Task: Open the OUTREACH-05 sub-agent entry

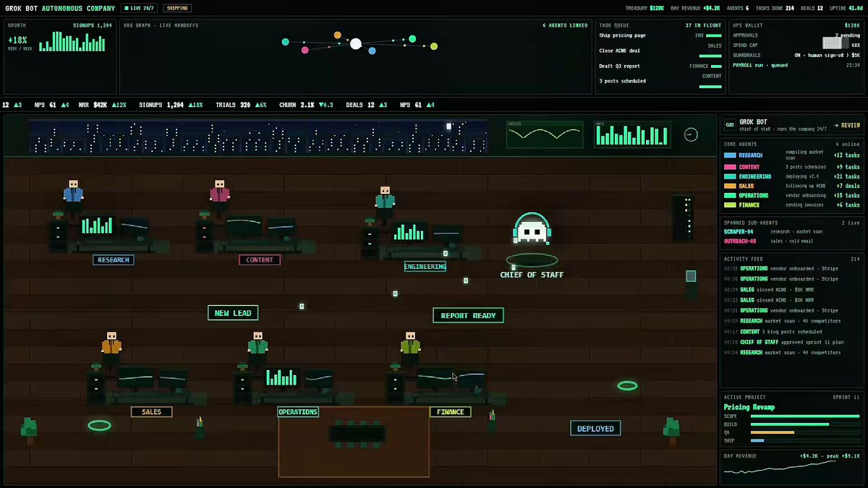Action: pyautogui.click(x=791, y=241)
